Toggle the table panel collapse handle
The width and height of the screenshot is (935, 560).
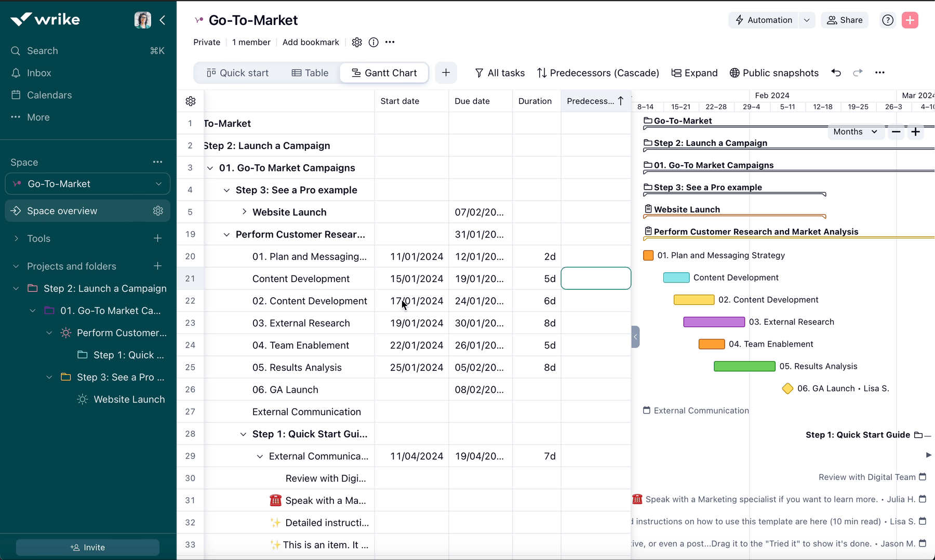635,337
